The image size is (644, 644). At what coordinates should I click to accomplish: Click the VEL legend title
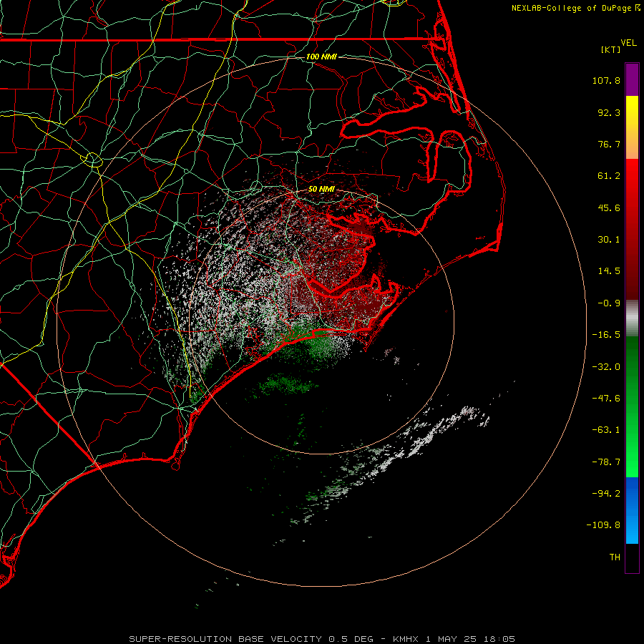628,43
